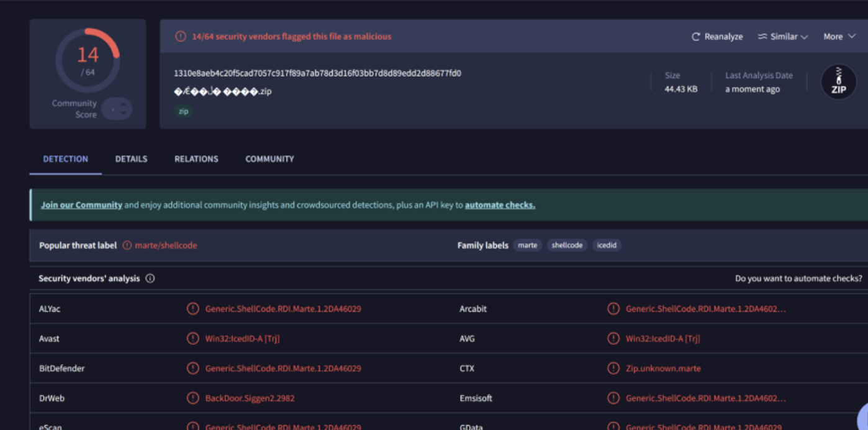Click the malicious alert icon in the header banner
This screenshot has width=868, height=430.
pyautogui.click(x=181, y=37)
